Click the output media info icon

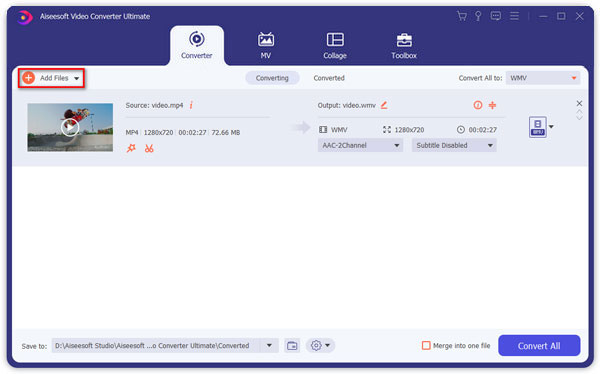pos(478,105)
